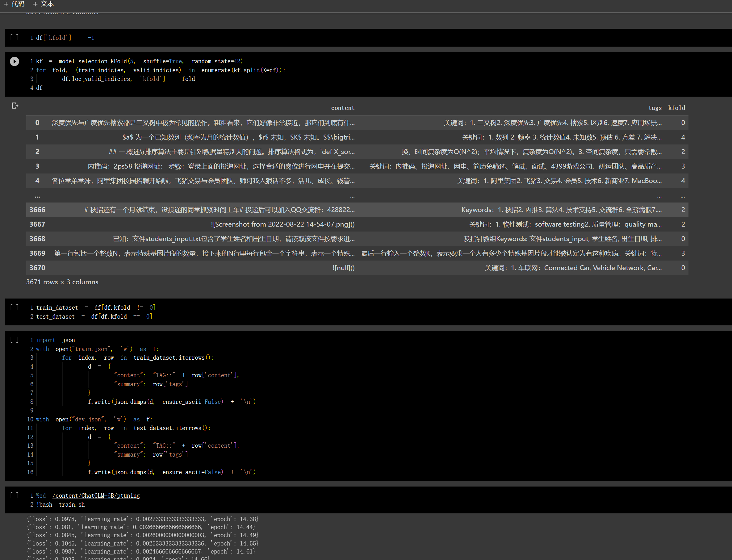Place cursor on 'with open("dev.json", 'w')' line

[x=94, y=419]
